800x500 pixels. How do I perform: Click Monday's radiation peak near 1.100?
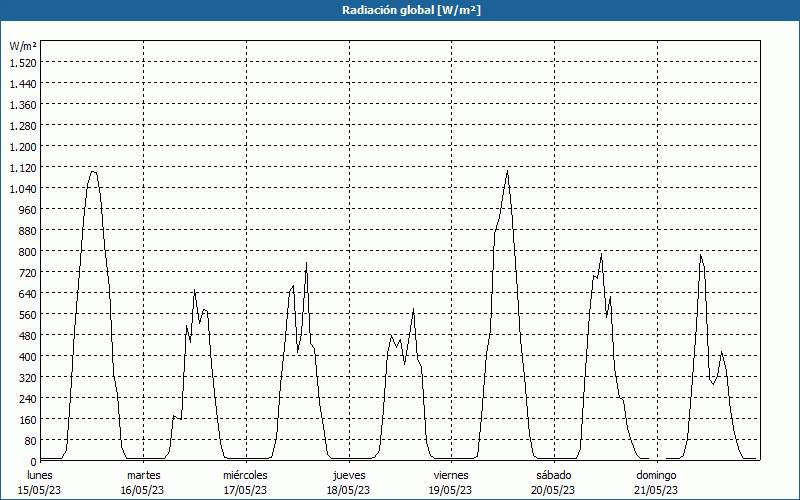tap(92, 171)
